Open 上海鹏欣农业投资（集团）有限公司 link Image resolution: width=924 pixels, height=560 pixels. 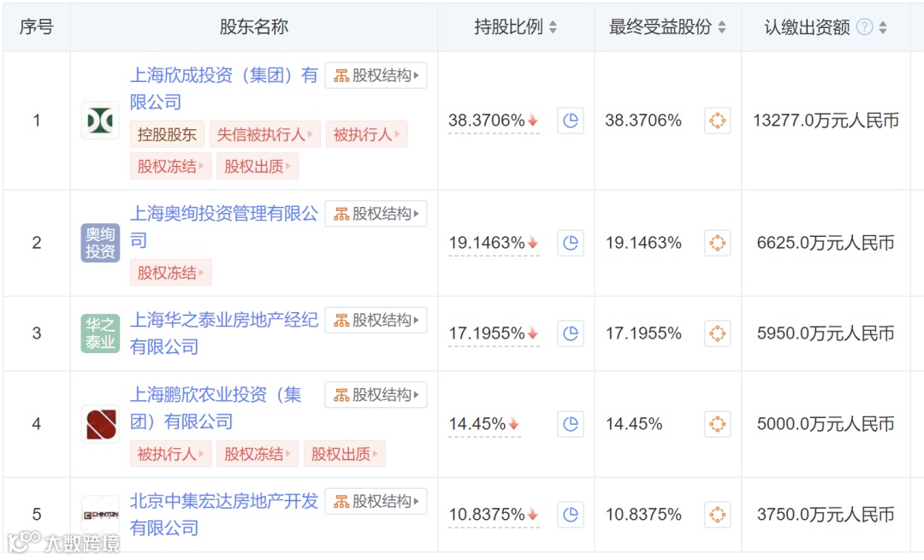click(216, 408)
